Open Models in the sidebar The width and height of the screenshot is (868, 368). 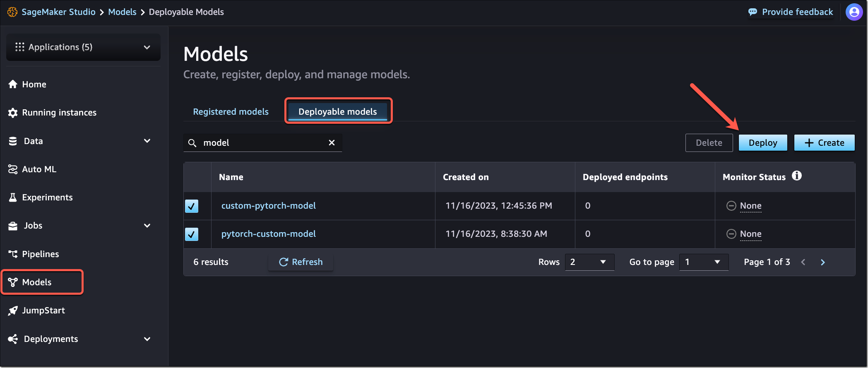pos(37,282)
